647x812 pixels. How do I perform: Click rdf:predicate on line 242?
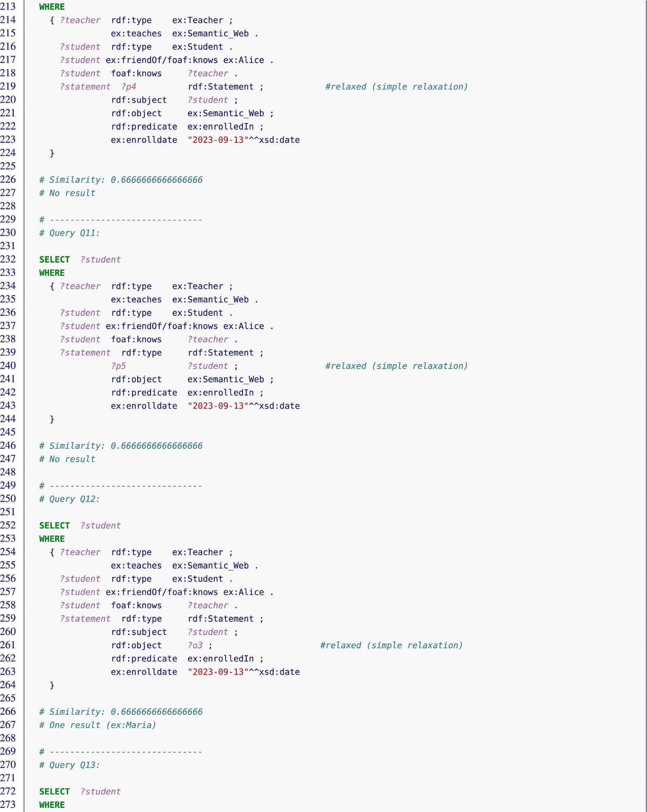click(x=144, y=392)
